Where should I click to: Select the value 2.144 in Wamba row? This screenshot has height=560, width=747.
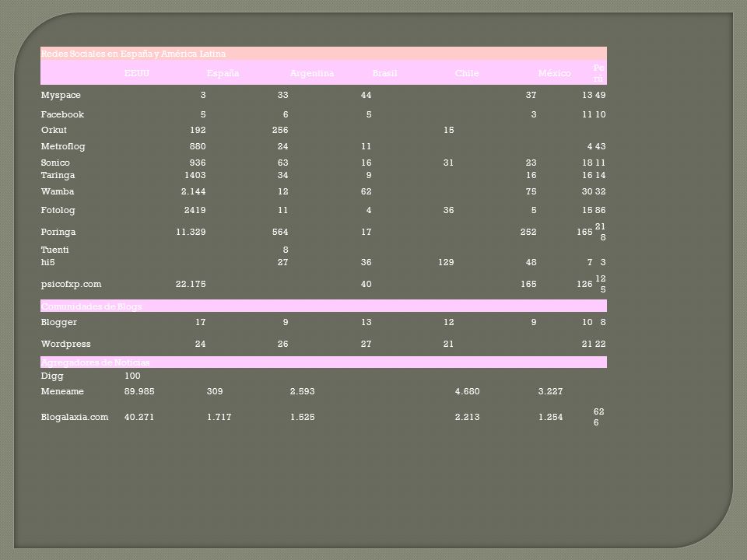pos(194,191)
